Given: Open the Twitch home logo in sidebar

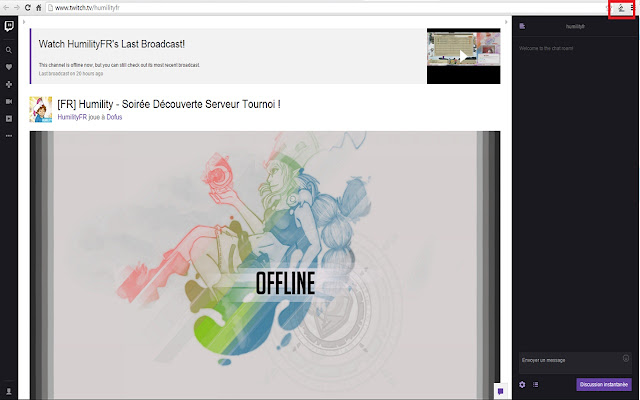Looking at the screenshot, I should (x=9, y=26).
